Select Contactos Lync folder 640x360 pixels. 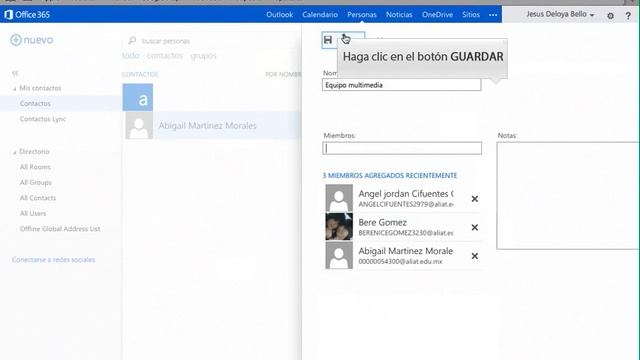coord(42,119)
